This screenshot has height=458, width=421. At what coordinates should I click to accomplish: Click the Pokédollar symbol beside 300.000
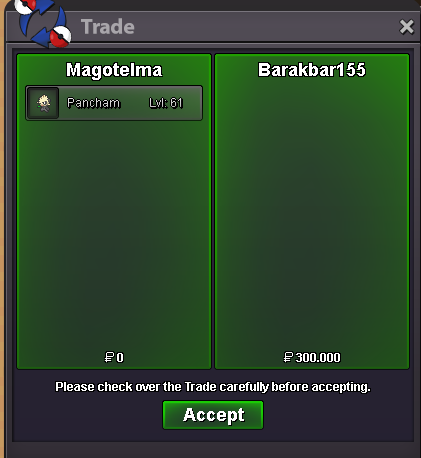288,358
